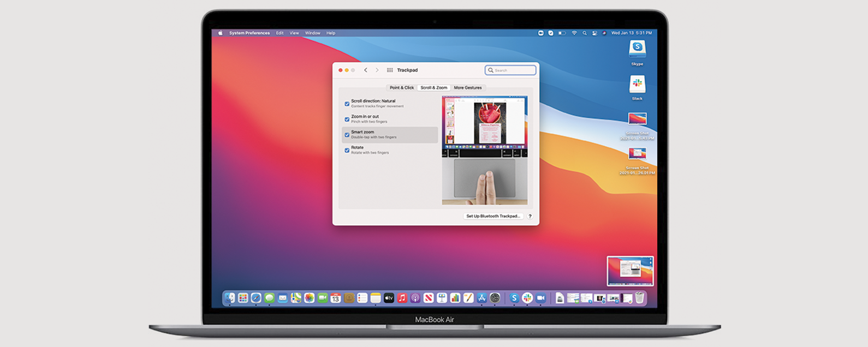Open Spotlight search in menu bar

585,33
